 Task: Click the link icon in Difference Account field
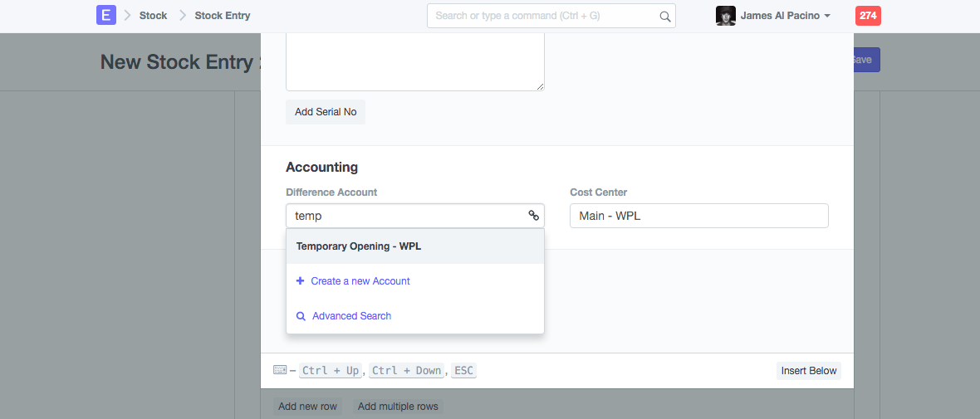coord(533,216)
